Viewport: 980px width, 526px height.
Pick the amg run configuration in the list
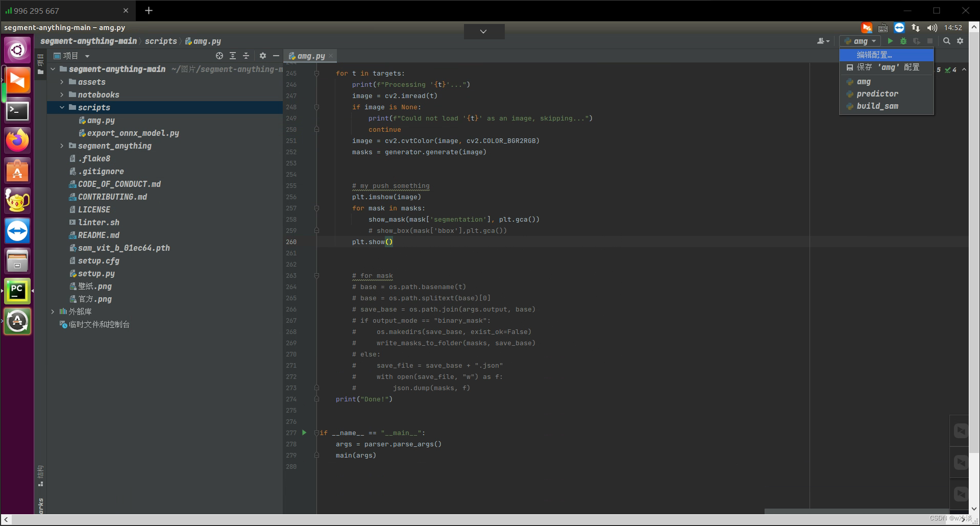[887, 82]
